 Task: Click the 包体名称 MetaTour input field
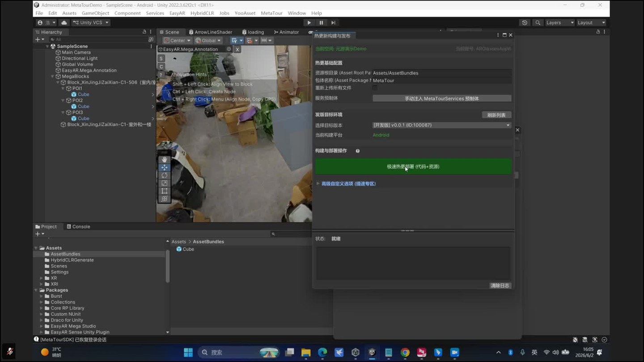(442, 80)
